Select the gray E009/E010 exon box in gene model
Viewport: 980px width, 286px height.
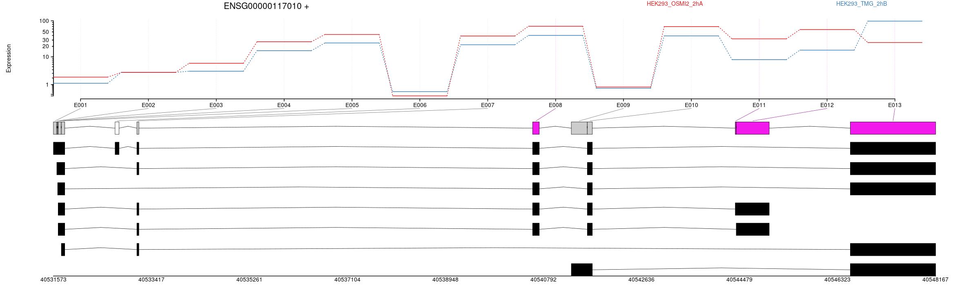coord(581,128)
